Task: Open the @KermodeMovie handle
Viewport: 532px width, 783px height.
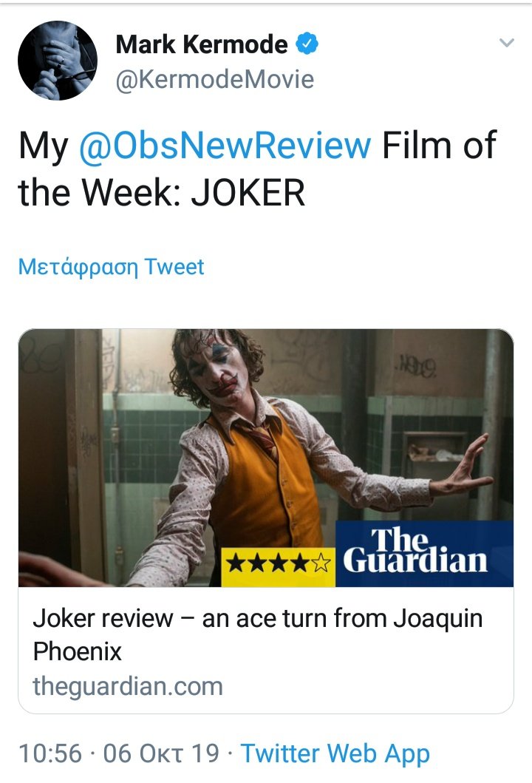Action: (214, 79)
